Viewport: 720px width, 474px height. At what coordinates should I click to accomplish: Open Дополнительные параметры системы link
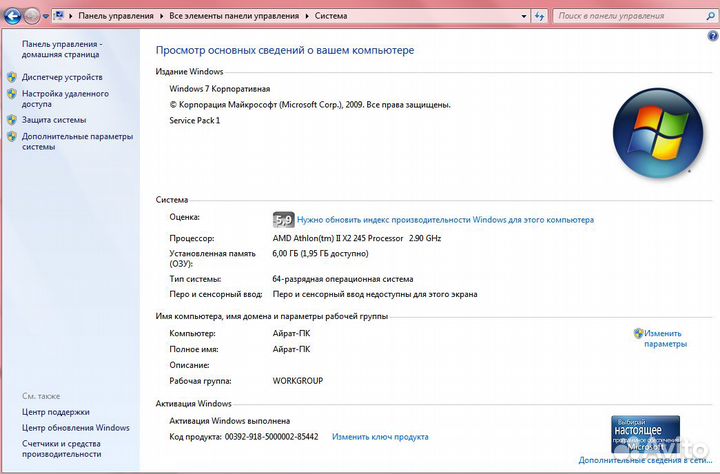(x=76, y=141)
